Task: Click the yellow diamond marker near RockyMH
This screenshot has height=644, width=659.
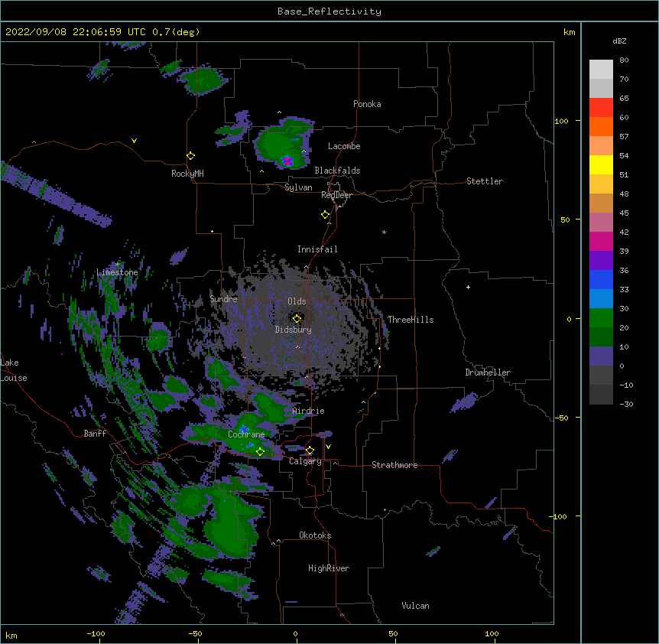Action: coord(191,156)
